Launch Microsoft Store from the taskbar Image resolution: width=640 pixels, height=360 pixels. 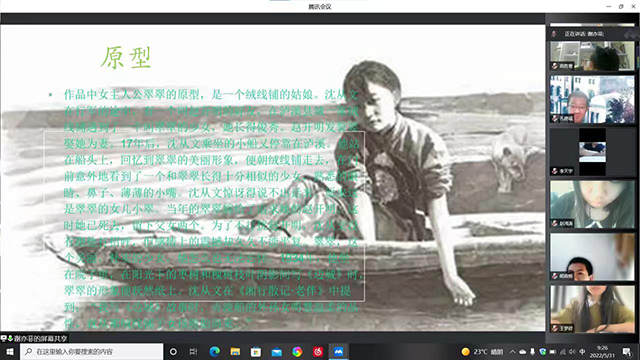[256, 351]
